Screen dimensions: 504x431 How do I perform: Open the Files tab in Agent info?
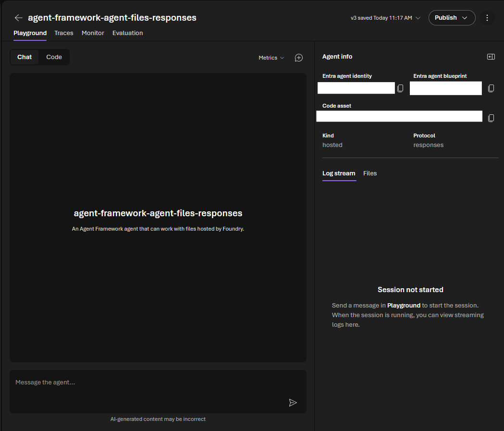[370, 173]
